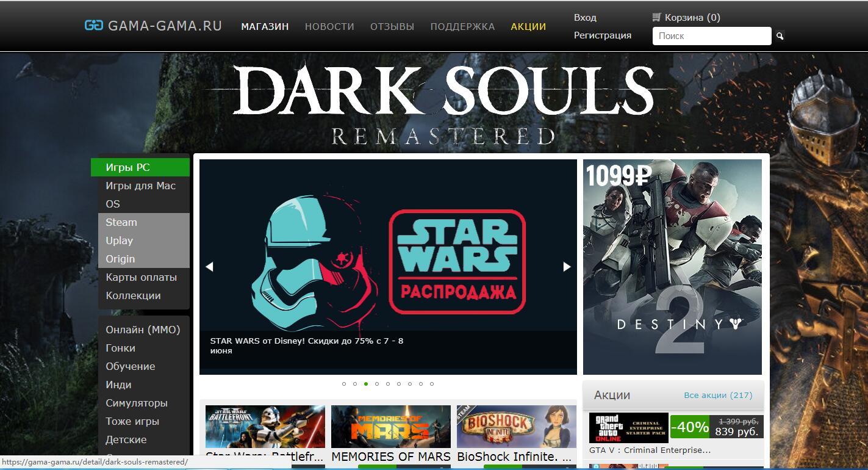Click the search magnifier icon
This screenshot has height=470, width=868.
pos(780,36)
